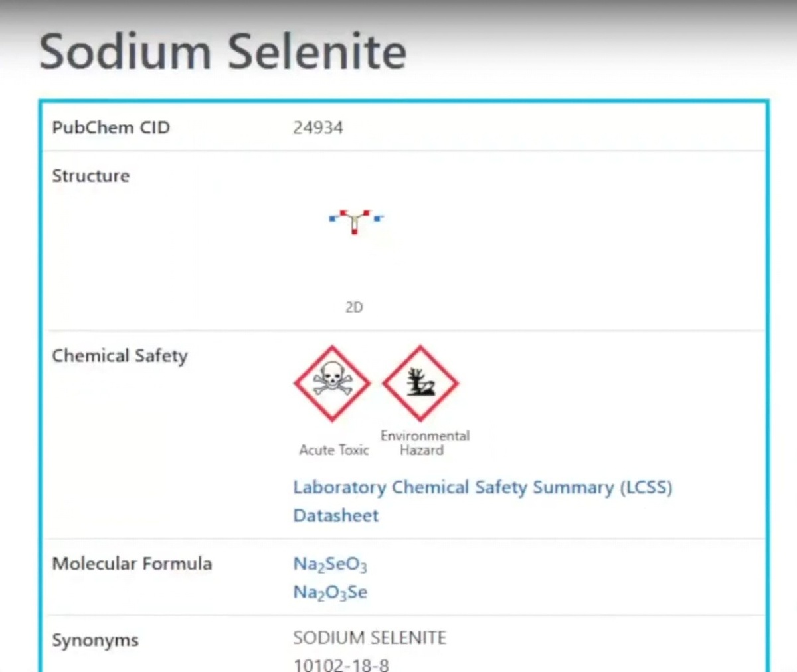Viewport: 797px width, 672px height.
Task: Click the 2D label under structure
Action: [x=354, y=307]
